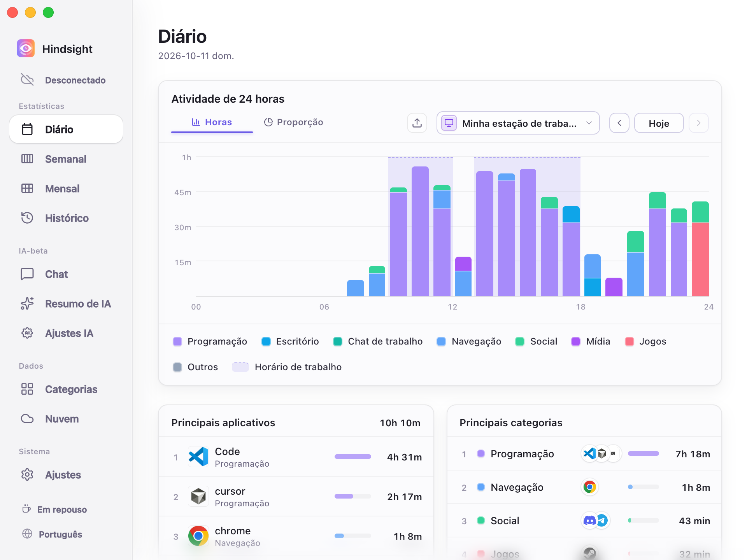This screenshot has height=560, width=747.
Task: Open the Mensal monthly view
Action: click(66, 189)
